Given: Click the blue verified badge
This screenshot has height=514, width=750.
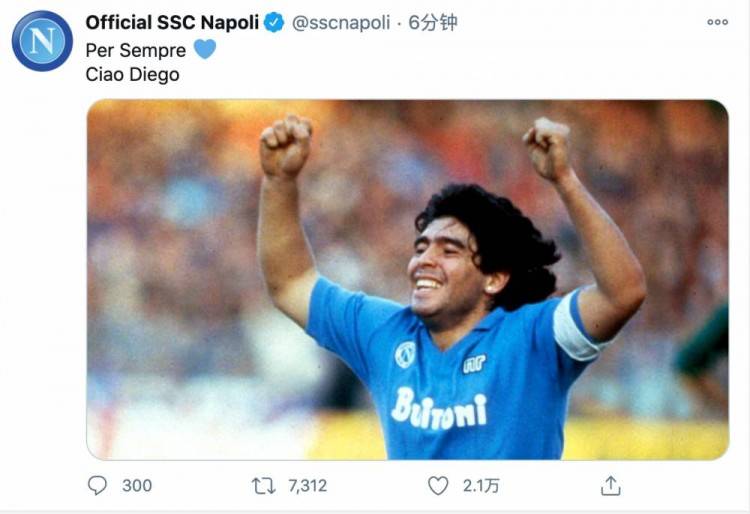Looking at the screenshot, I should 274,22.
